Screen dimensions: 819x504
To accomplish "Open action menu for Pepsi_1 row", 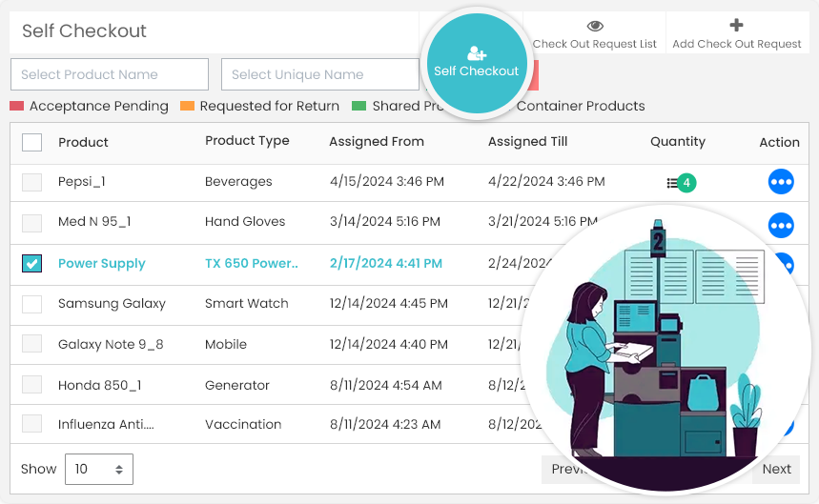I will [x=780, y=182].
